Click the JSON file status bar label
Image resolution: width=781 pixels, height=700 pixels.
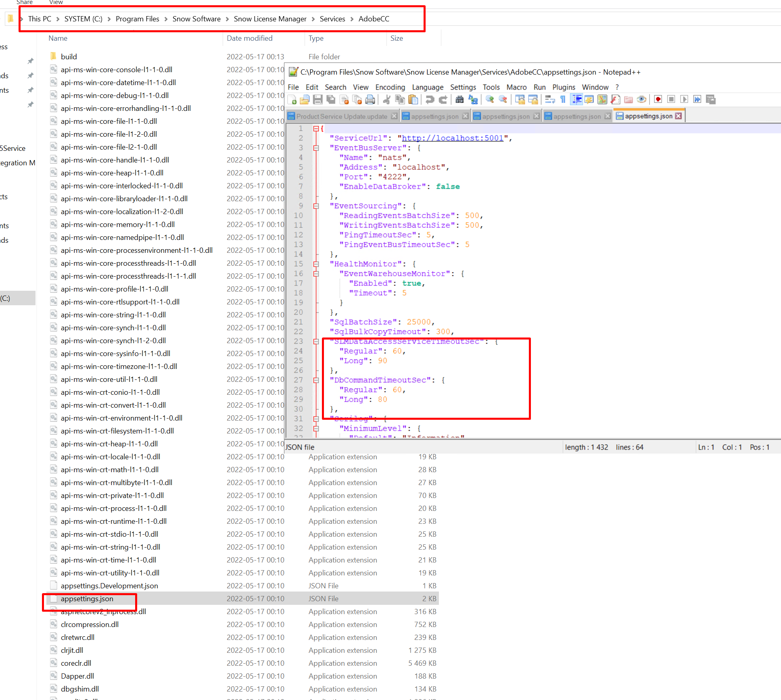pos(300,447)
